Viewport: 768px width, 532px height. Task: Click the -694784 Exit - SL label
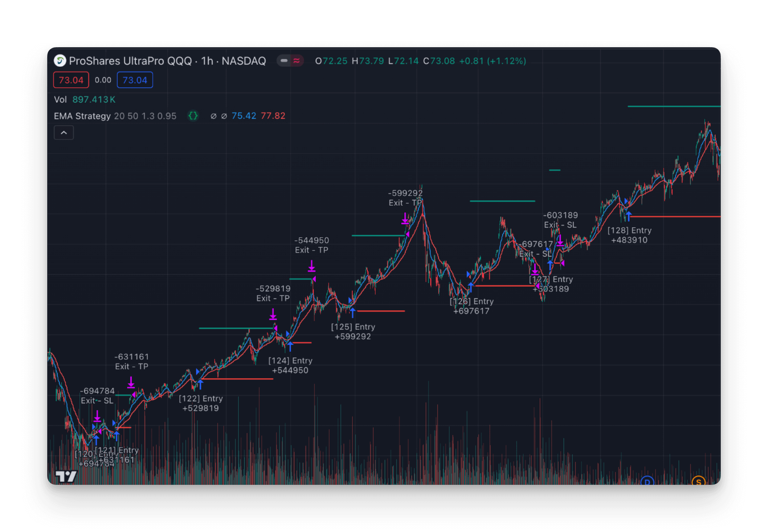click(97, 396)
